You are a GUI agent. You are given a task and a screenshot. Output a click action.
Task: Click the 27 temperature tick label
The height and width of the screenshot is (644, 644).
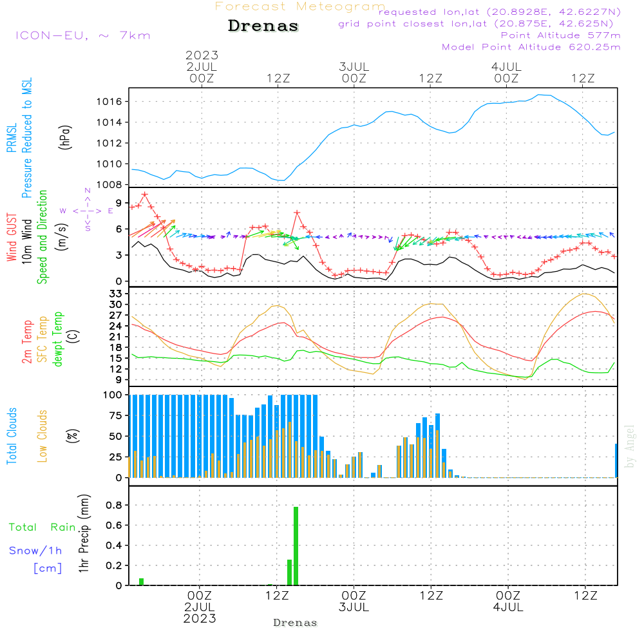116,316
